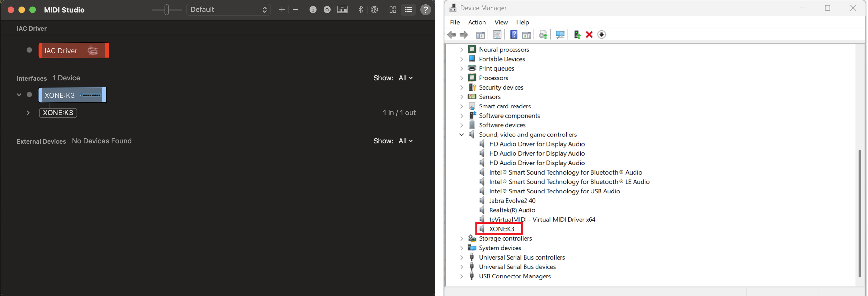
Task: Select Intel Smart Sound Technology for USB Audio
Action: click(x=554, y=191)
